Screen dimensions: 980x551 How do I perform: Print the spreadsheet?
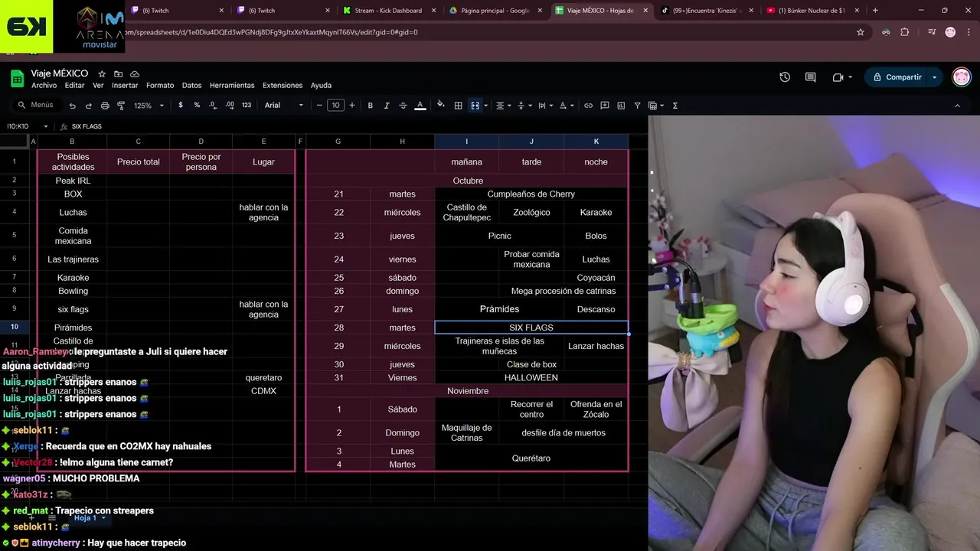pos(104,106)
